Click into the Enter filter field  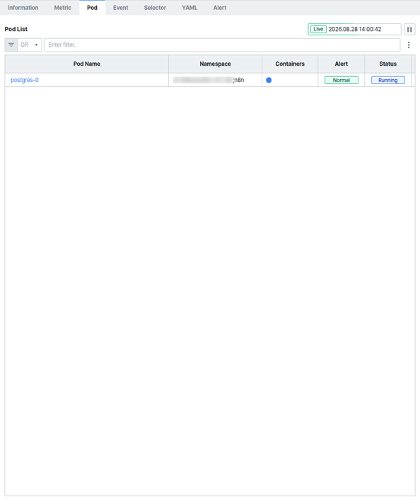pos(222,45)
